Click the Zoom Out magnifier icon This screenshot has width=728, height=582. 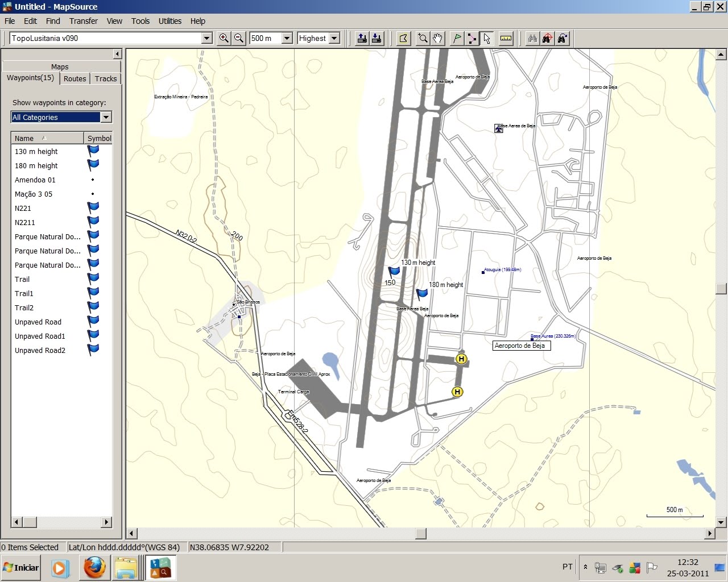coord(239,38)
